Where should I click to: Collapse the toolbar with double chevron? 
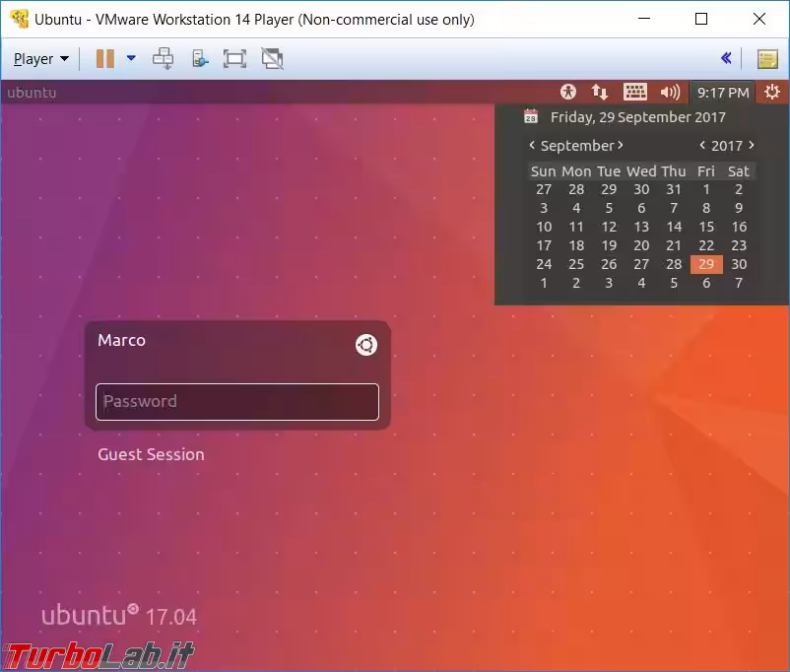click(x=726, y=58)
